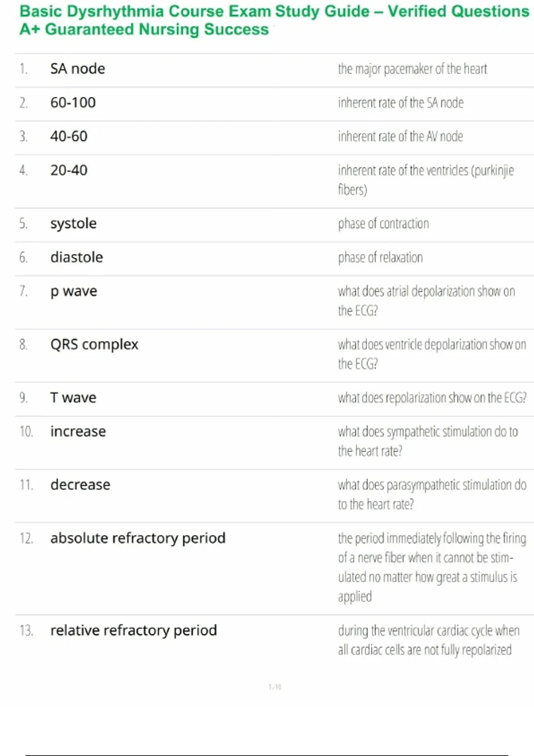Select the "T wave" term
Screen dimensions: 534x756
pyautogui.click(x=73, y=398)
